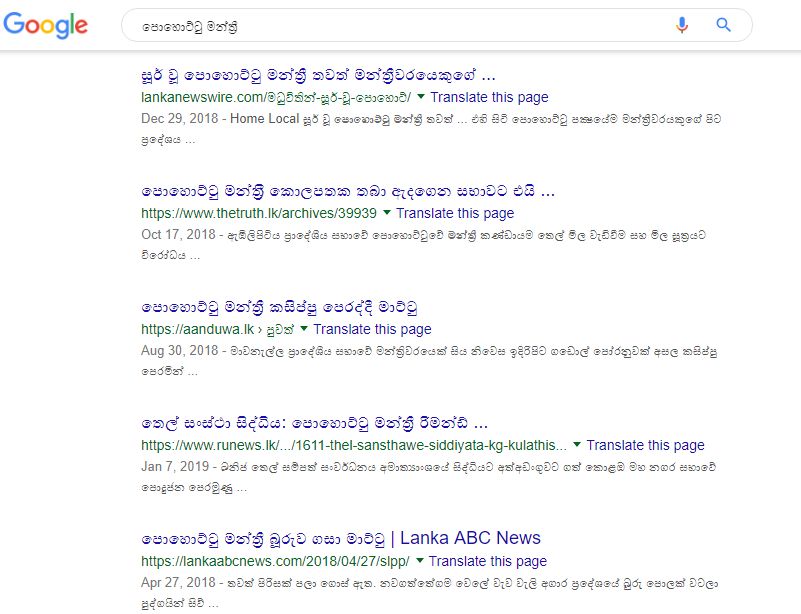Expand dropdown arrow next to runews.lk URL
This screenshot has width=801, height=614.
click(x=577, y=444)
